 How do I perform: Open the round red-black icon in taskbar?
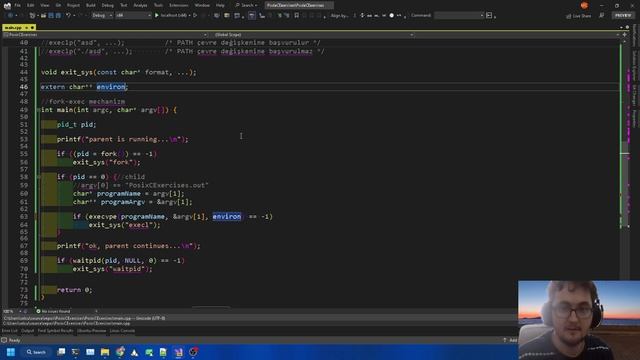click(193, 352)
